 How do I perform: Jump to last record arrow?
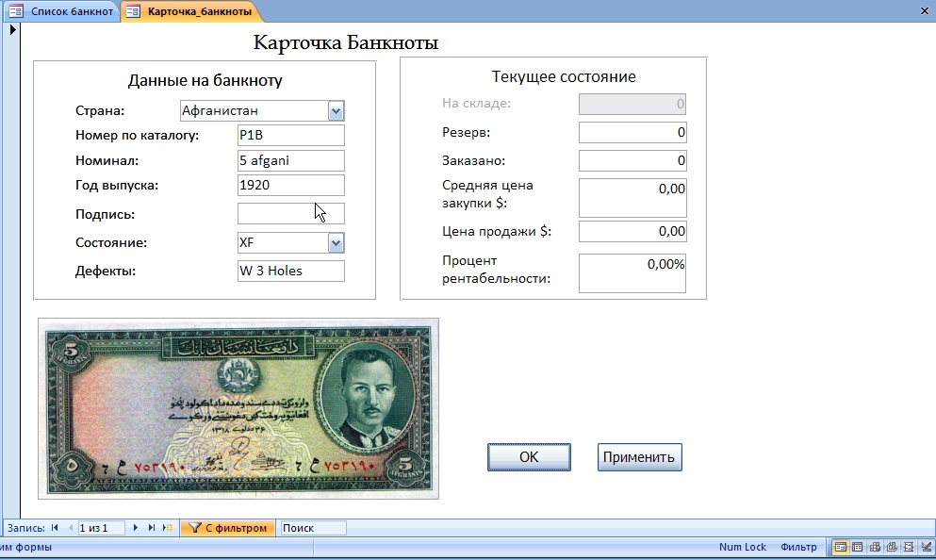152,528
